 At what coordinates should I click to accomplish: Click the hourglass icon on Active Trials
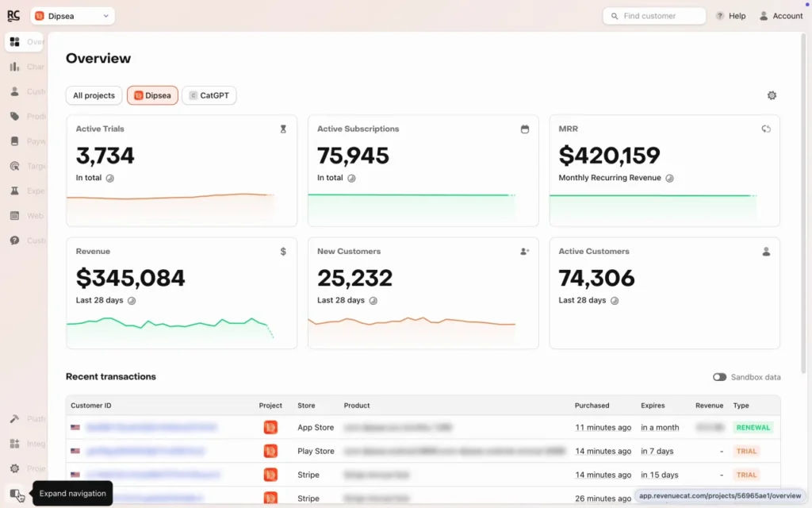(283, 129)
